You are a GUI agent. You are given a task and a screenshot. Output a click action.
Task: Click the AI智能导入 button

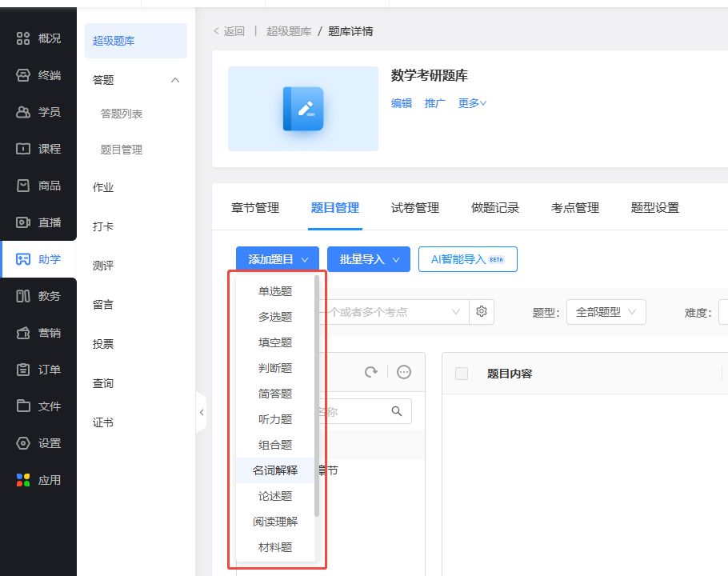point(467,259)
